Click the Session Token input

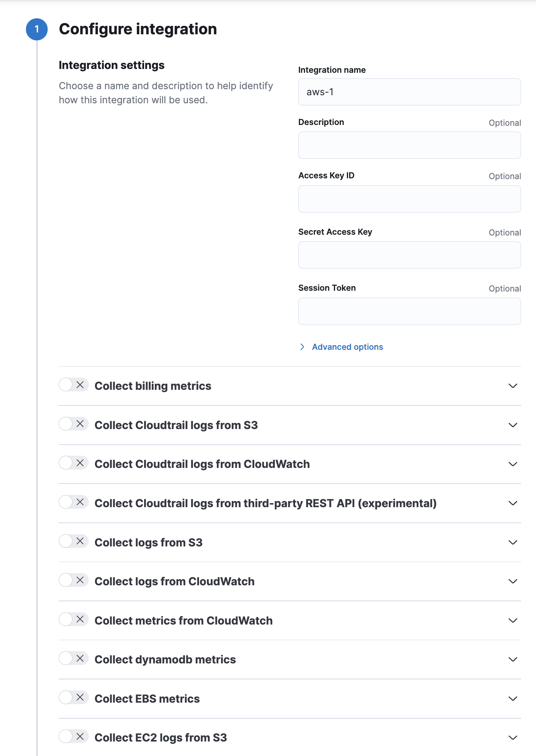click(409, 311)
